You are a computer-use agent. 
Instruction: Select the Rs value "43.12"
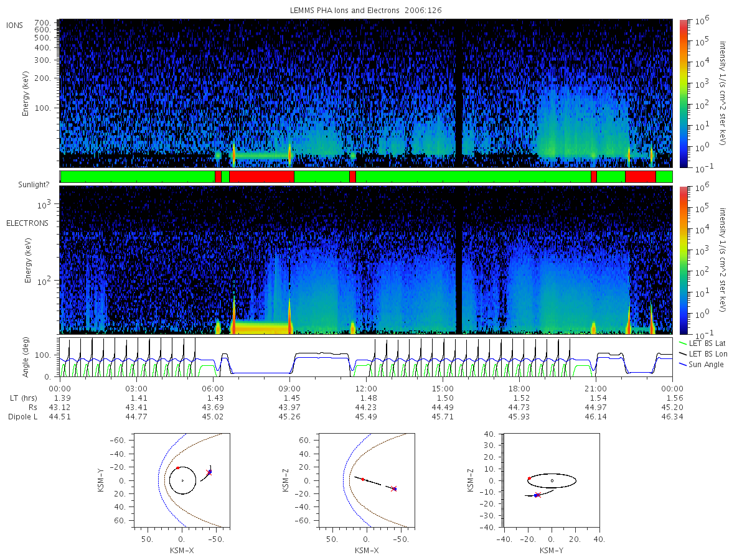pyautogui.click(x=59, y=407)
